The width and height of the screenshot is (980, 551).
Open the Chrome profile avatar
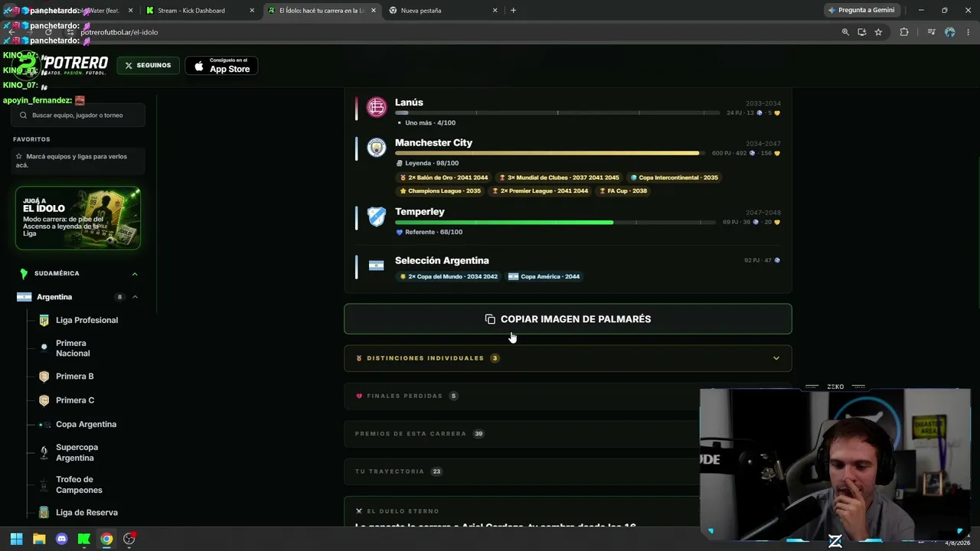950,32
